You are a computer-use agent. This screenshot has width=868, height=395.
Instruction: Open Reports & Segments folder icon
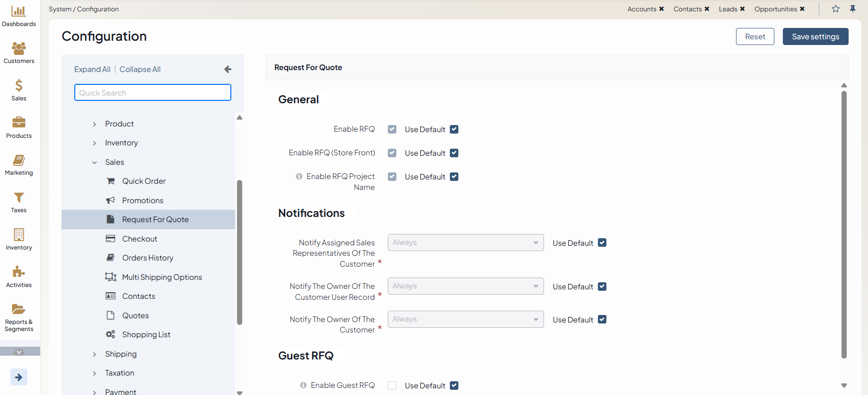click(18, 309)
